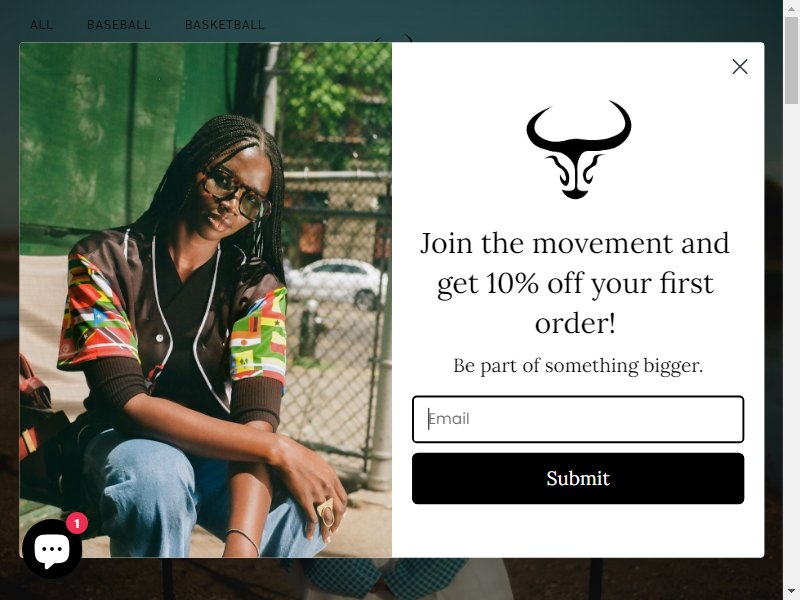Click 'Be part of something bigger' text
Screen dimensions: 800x600
click(578, 365)
